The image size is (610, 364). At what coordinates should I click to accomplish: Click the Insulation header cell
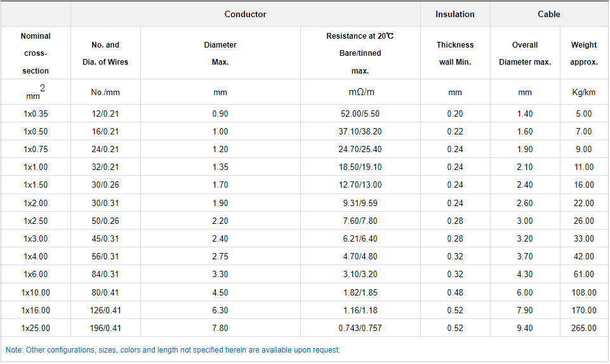click(x=454, y=14)
